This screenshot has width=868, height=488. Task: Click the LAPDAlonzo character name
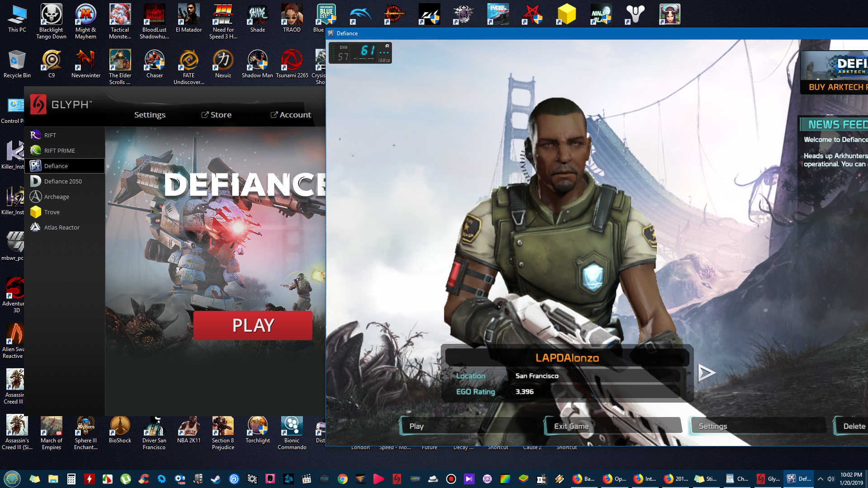coord(567,358)
